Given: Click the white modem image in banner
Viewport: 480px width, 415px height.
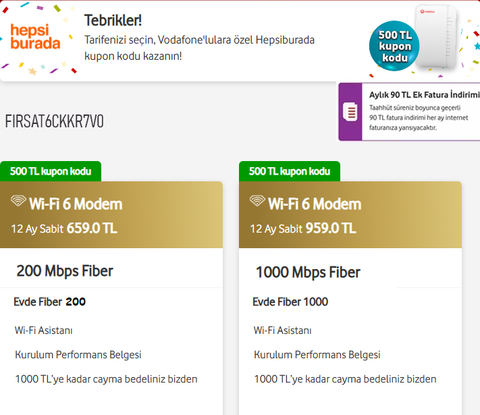Looking at the screenshot, I should [436, 36].
